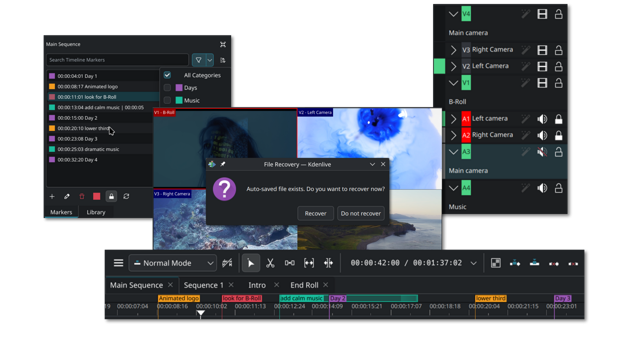The height and width of the screenshot is (360, 640).
Task: Select the Spacer tool
Action: click(290, 263)
